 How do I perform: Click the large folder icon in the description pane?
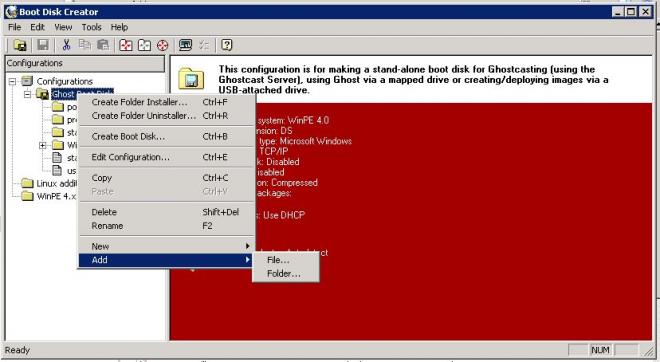[191, 78]
